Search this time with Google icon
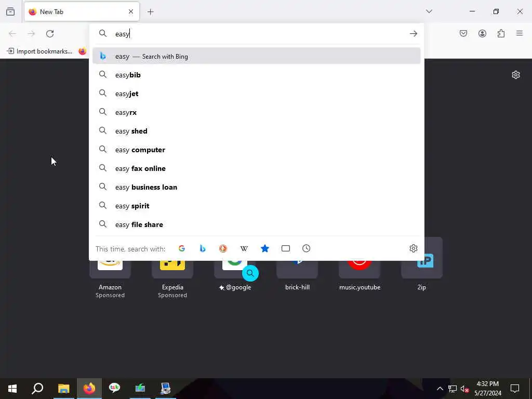 [182, 248]
